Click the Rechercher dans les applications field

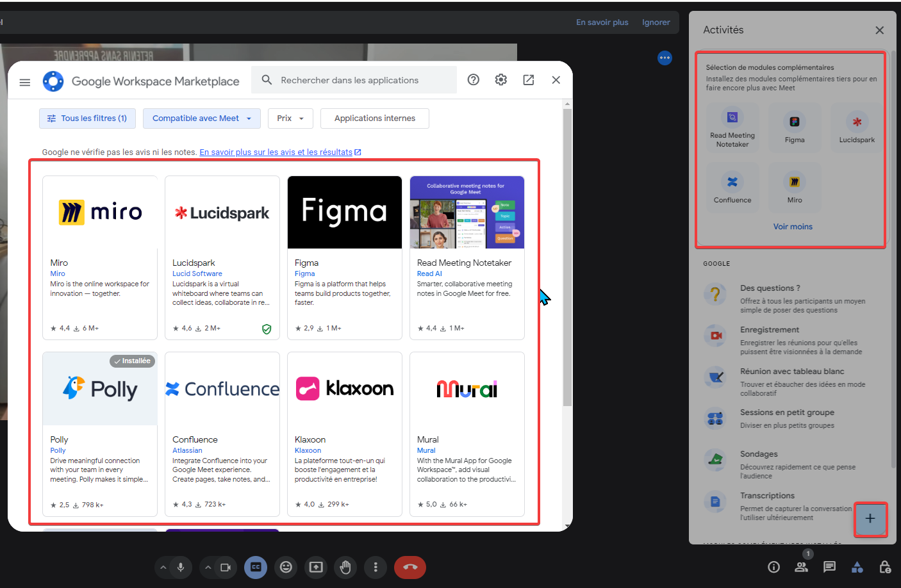pos(354,80)
